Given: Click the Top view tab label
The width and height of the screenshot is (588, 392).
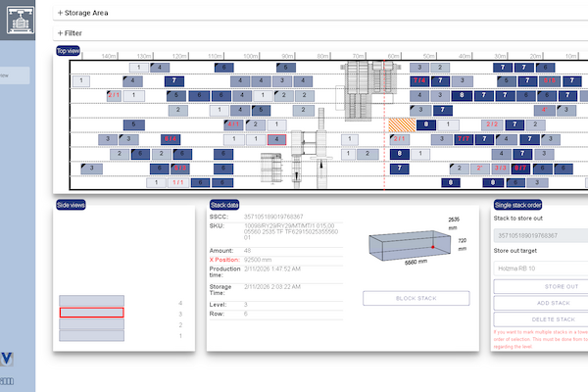Looking at the screenshot, I should pyautogui.click(x=70, y=50).
